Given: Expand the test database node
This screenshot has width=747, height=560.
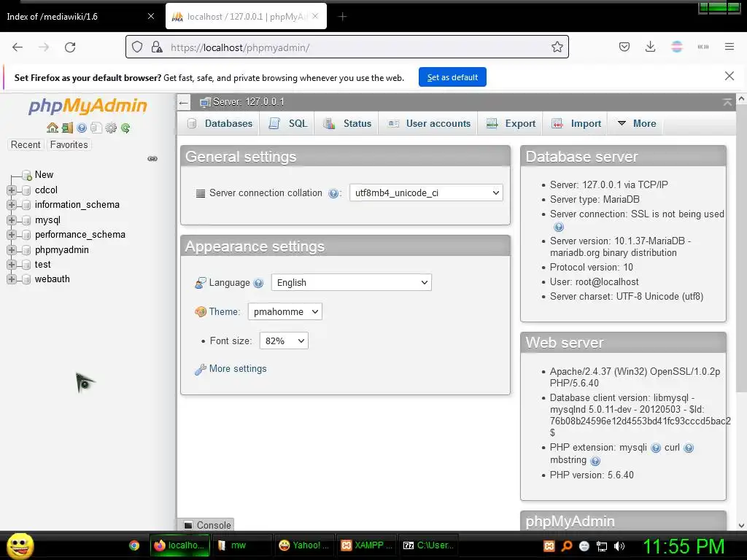Looking at the screenshot, I should 12,265.
